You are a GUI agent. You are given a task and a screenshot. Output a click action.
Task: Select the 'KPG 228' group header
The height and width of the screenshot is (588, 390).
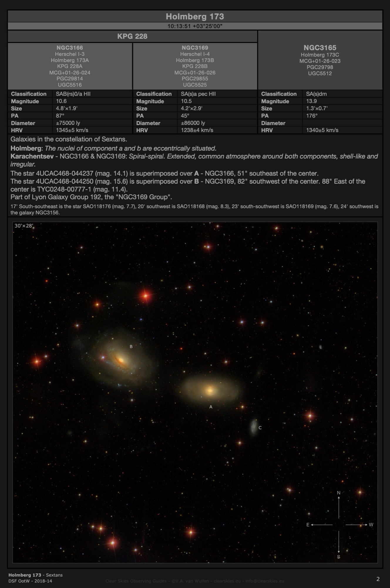(x=132, y=36)
